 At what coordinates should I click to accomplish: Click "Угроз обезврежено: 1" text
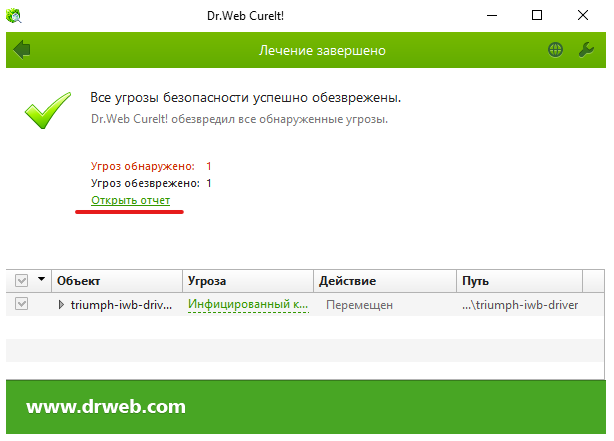[x=151, y=183]
